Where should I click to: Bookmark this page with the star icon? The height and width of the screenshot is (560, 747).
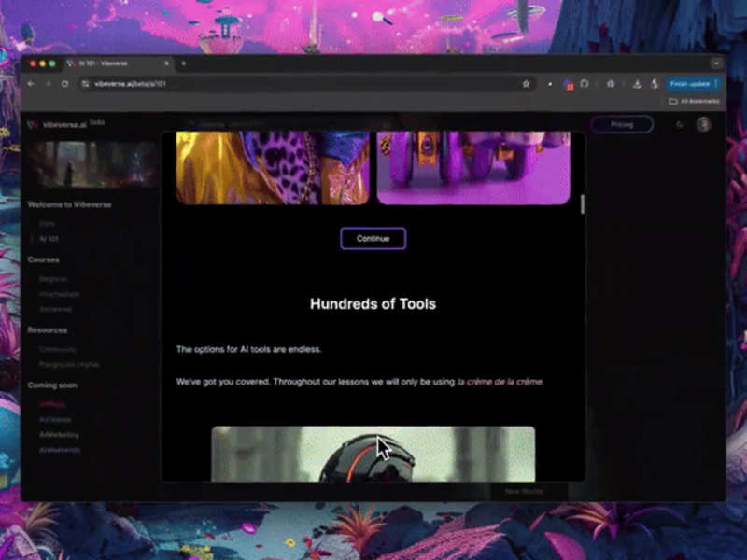[x=526, y=84]
